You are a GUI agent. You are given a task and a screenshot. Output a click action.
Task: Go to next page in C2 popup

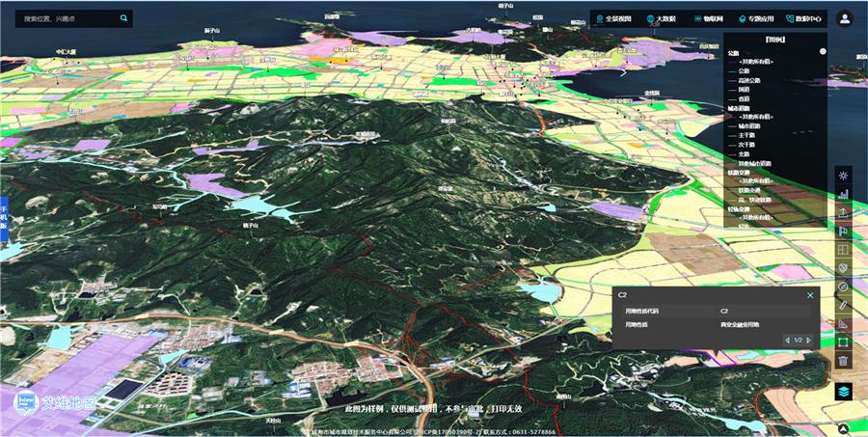808,340
